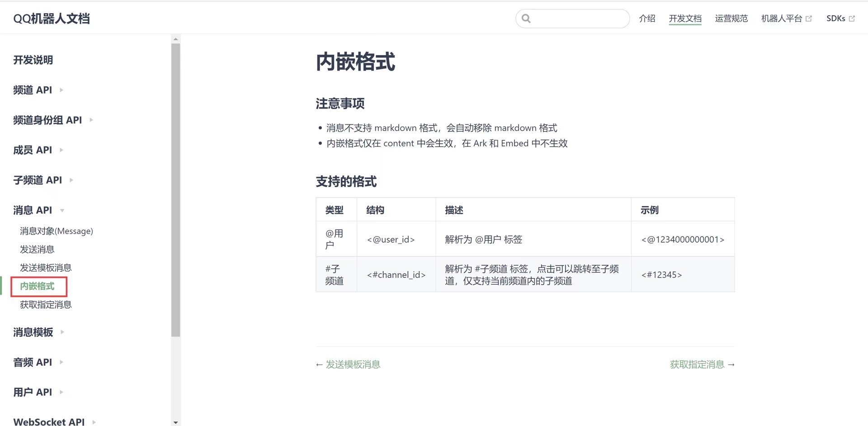Click the scrollbar down arrow in sidebar
Image resolution: width=868 pixels, height=426 pixels.
coord(175,422)
